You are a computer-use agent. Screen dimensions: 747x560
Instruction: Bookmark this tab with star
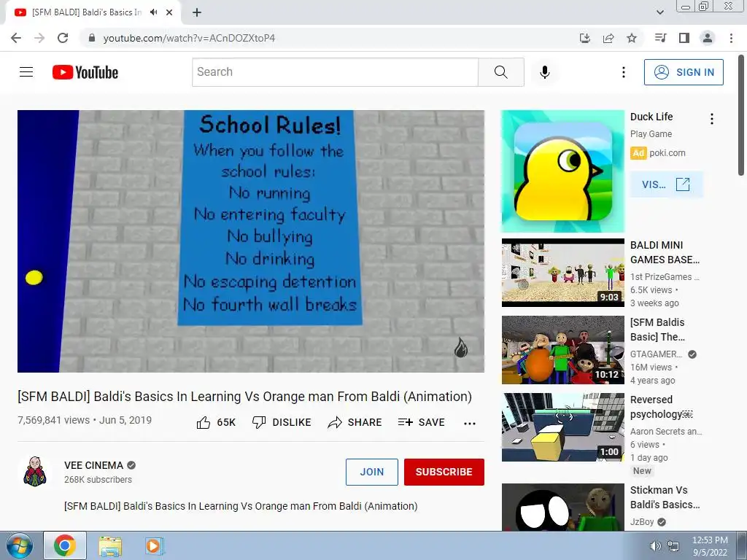pyautogui.click(x=632, y=38)
